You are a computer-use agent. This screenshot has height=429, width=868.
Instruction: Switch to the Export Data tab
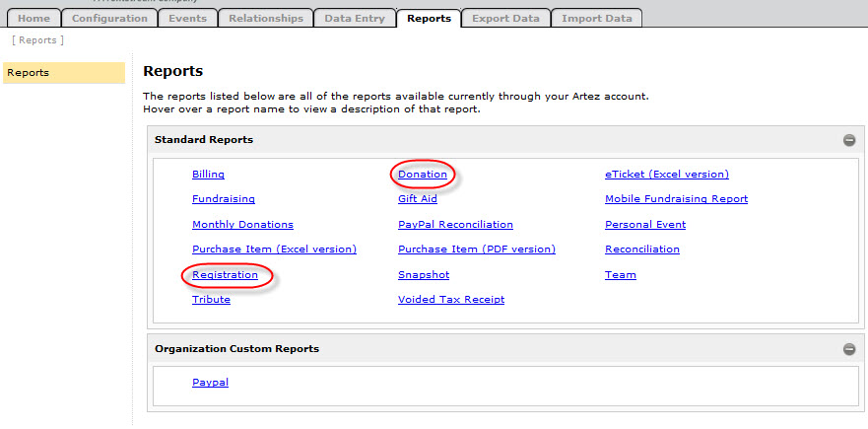pos(504,18)
